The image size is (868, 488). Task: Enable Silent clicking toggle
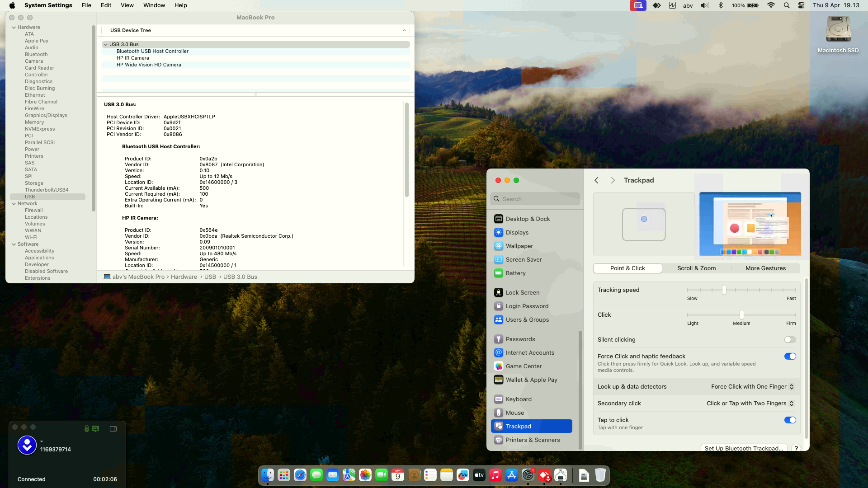(790, 340)
